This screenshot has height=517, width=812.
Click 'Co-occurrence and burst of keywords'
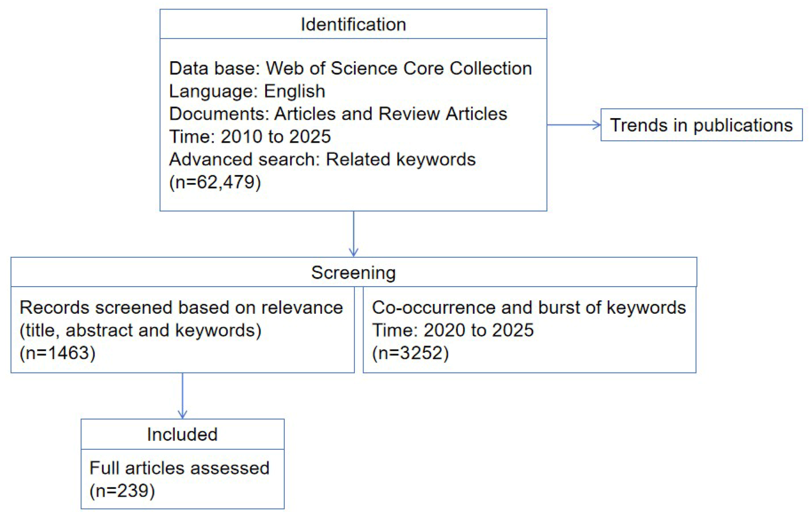click(529, 307)
